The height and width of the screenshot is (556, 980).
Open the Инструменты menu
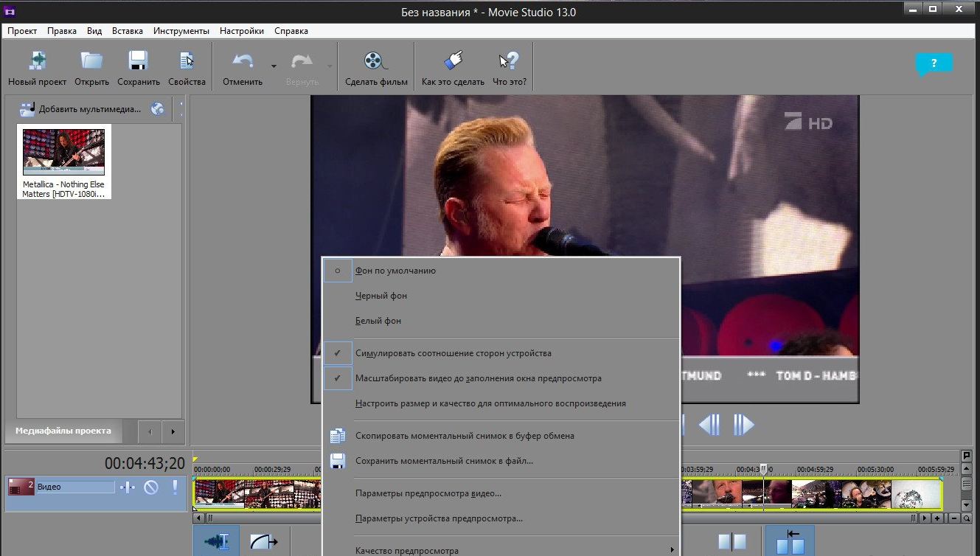(x=181, y=31)
